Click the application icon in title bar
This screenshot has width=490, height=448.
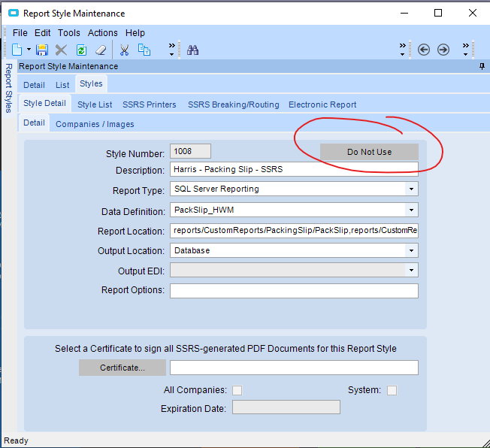tap(13, 13)
